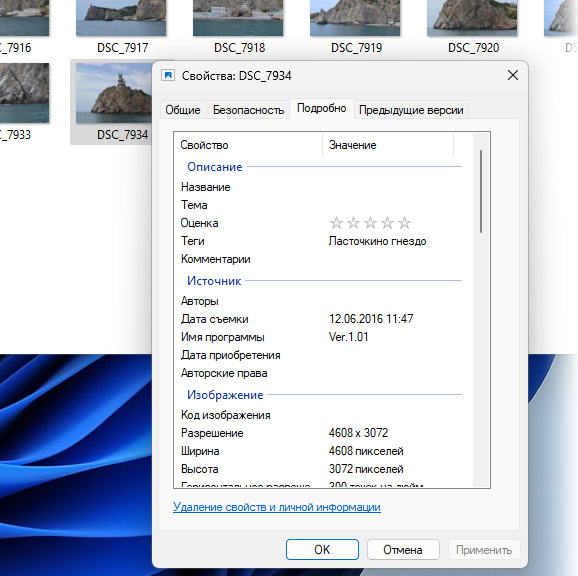
Task: Close the DSC_7934 properties dialog
Action: [513, 75]
